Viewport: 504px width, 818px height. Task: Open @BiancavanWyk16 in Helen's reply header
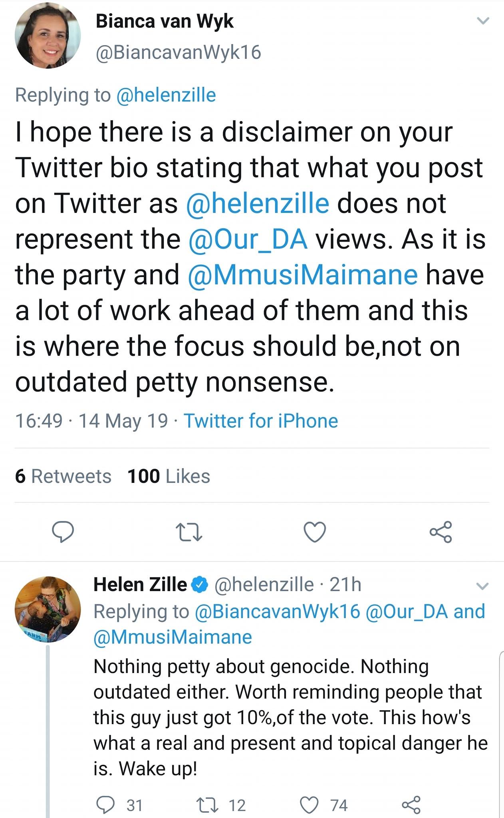(x=277, y=612)
